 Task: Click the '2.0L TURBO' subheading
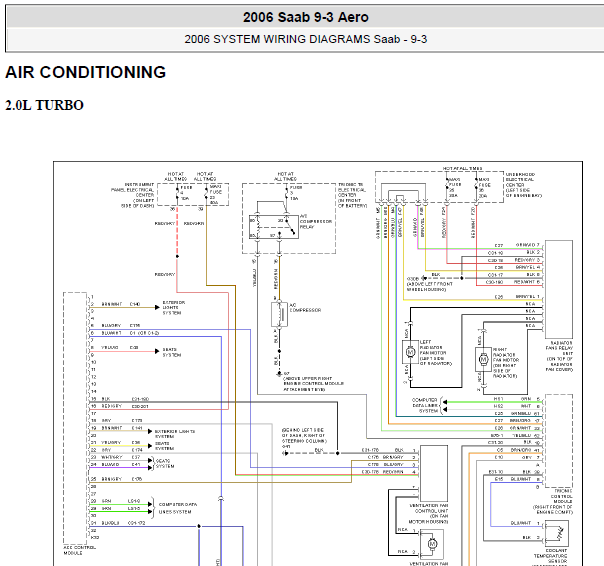pos(44,105)
